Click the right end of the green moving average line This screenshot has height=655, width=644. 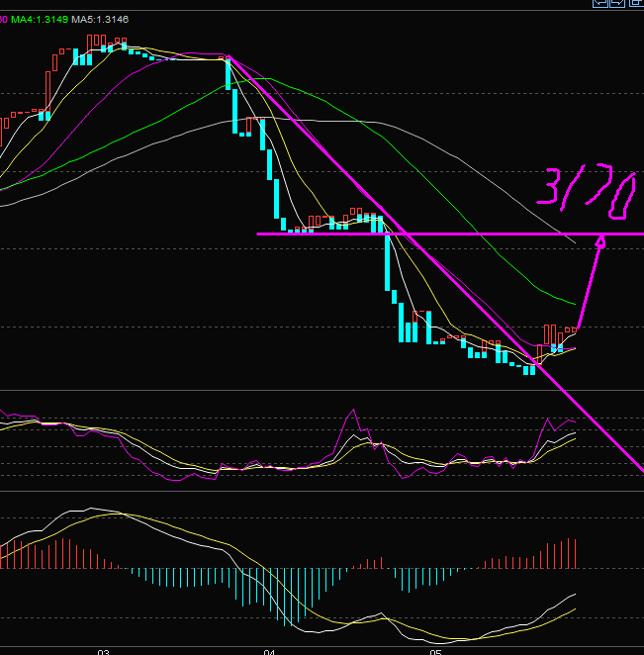[574, 302]
